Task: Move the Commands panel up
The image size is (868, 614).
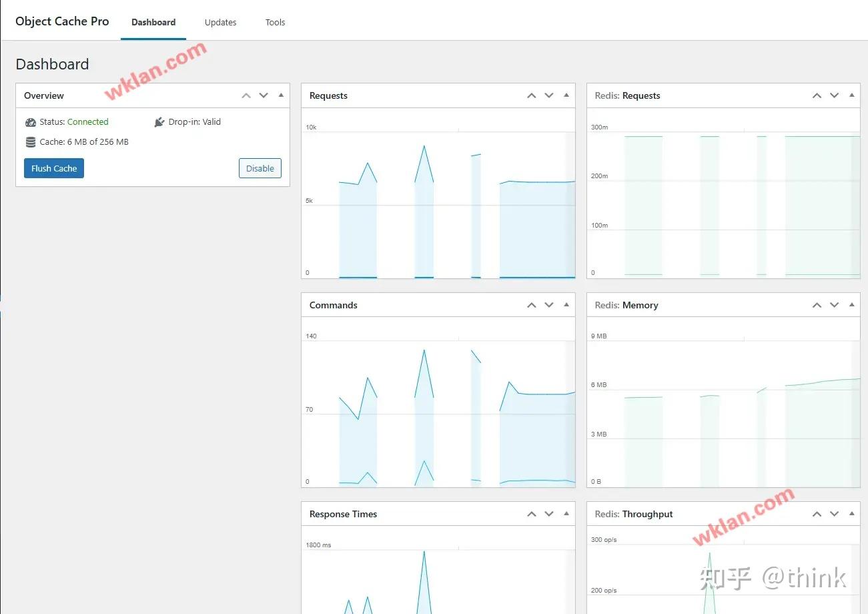Action: pyautogui.click(x=532, y=305)
